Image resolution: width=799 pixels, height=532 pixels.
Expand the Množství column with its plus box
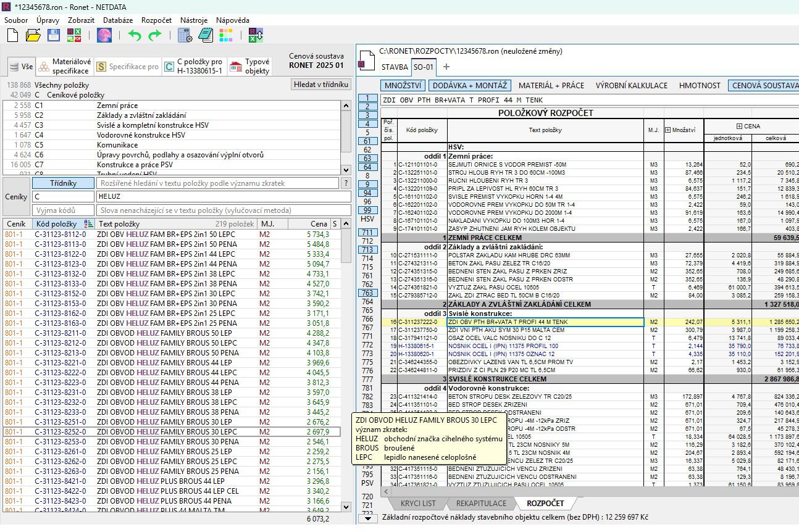point(668,130)
